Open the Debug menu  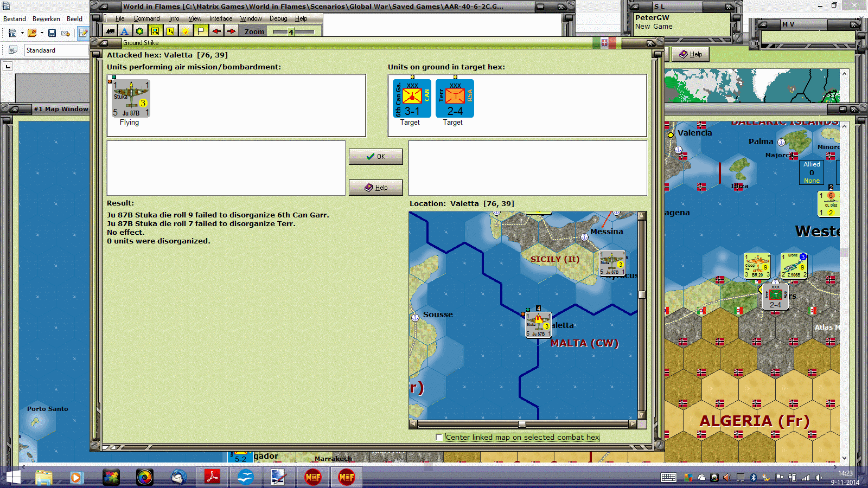(278, 18)
